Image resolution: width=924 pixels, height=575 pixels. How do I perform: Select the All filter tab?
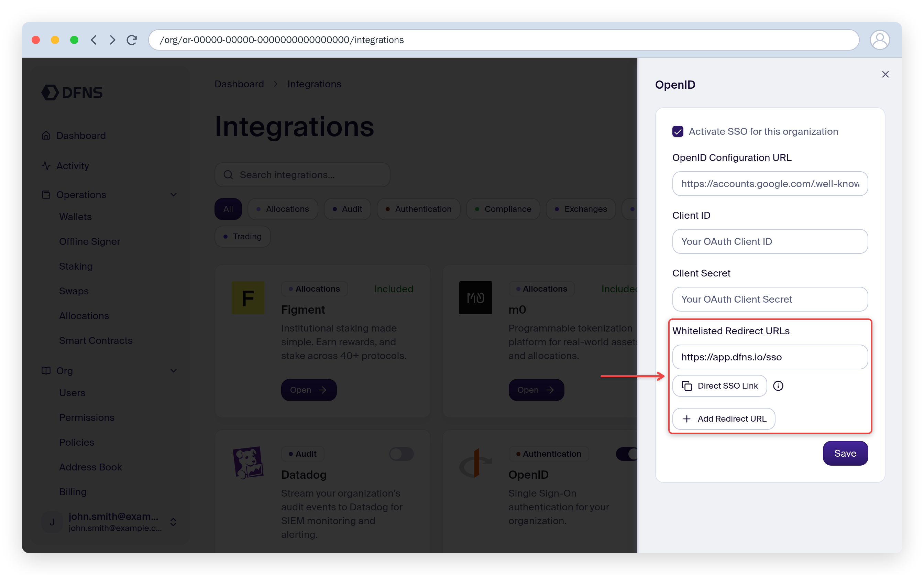228,209
